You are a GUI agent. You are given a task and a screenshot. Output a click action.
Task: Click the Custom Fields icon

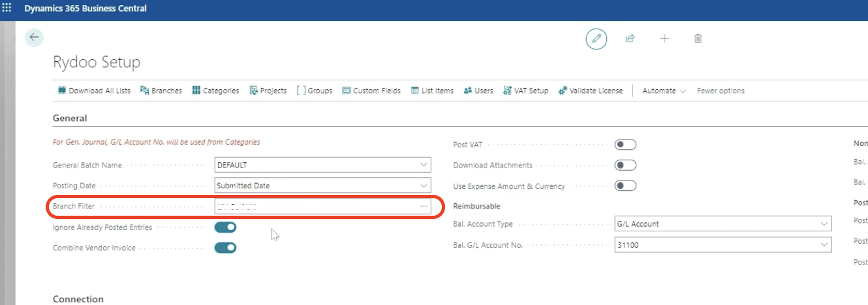347,91
